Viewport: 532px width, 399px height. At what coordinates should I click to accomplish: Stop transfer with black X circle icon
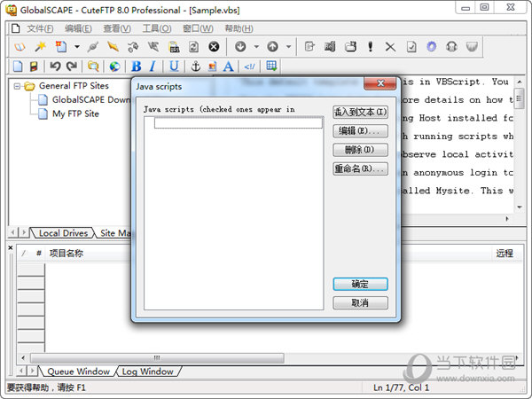214,47
